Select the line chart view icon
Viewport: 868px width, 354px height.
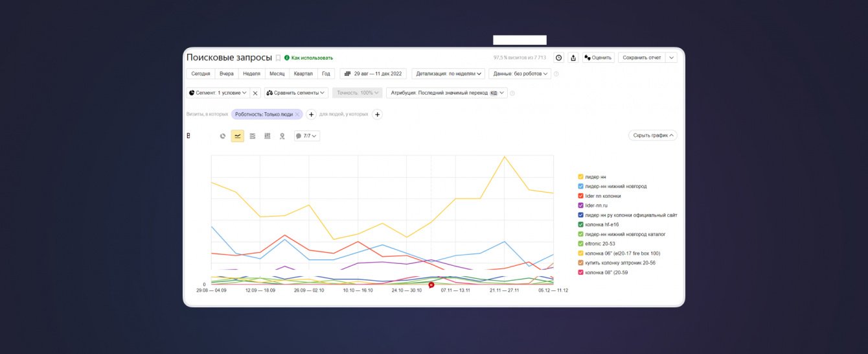238,136
